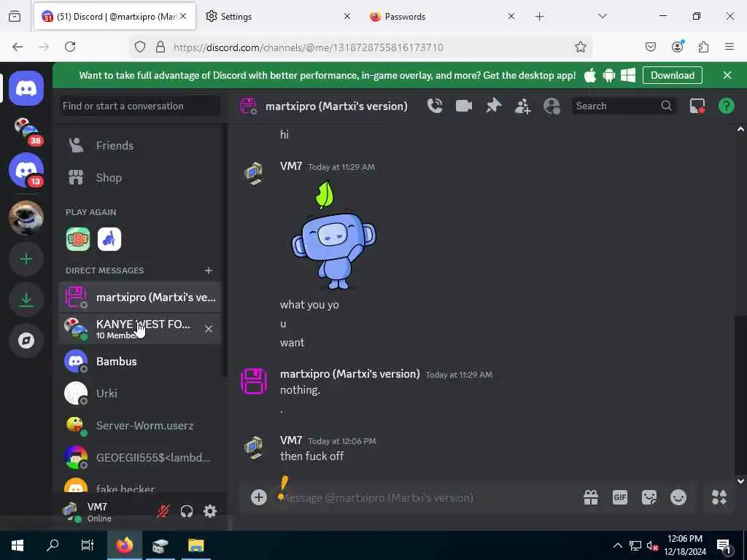Attach file with plus button
Screen dimensions: 747x560
(x=259, y=497)
